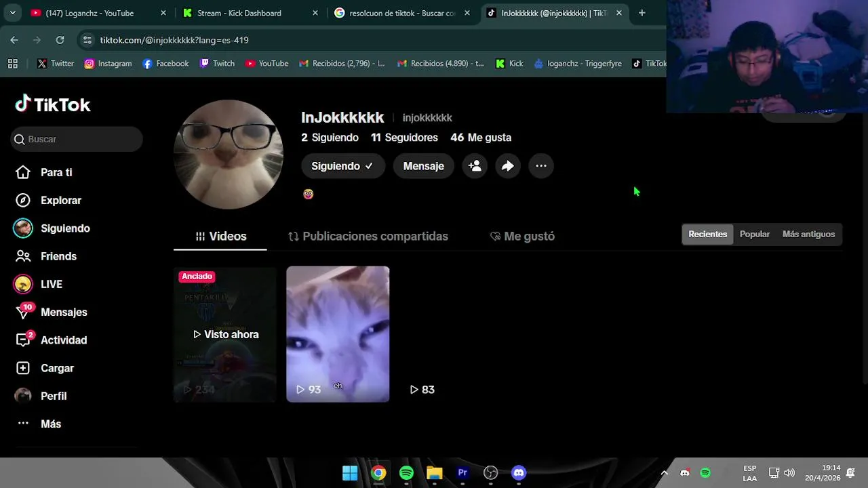Image resolution: width=868 pixels, height=488 pixels.
Task: Open a new browser tab
Action: 642,13
